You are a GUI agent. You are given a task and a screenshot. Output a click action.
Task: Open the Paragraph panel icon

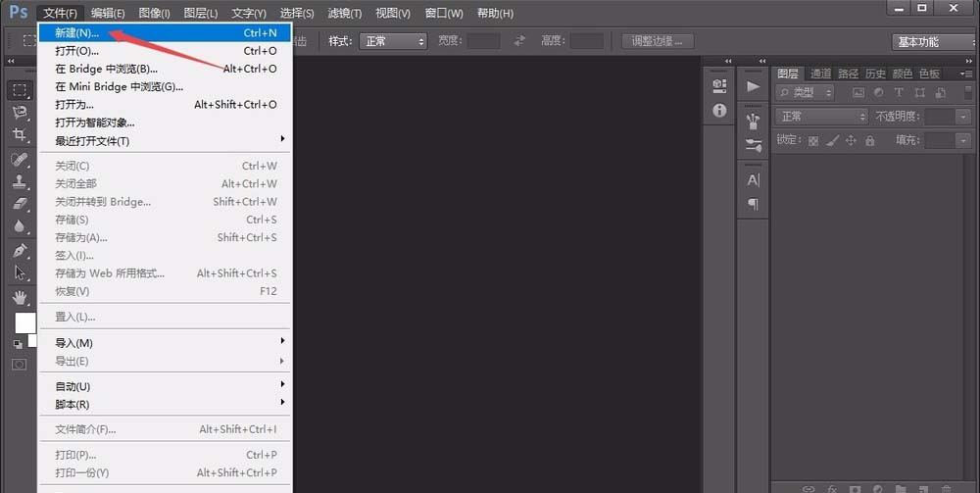(x=753, y=204)
